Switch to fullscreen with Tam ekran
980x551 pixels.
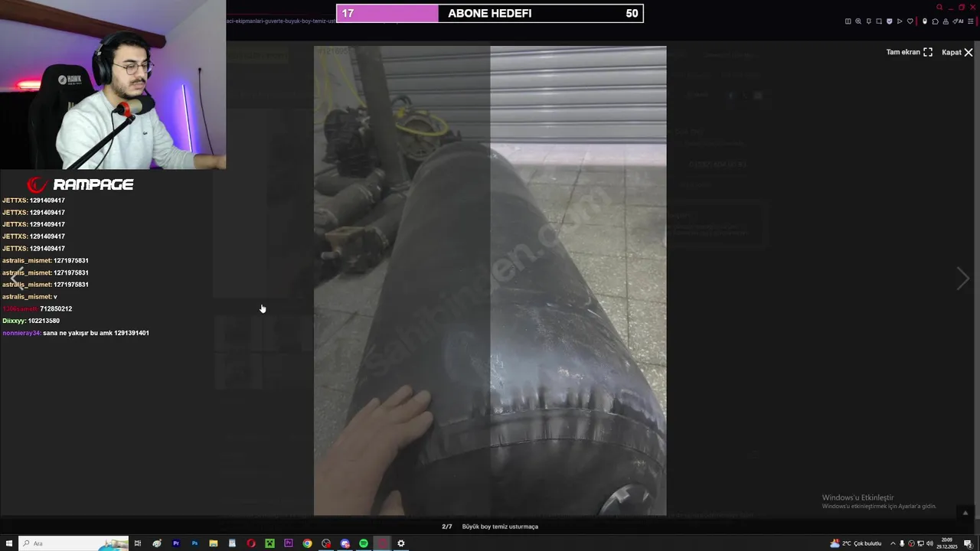click(x=910, y=52)
